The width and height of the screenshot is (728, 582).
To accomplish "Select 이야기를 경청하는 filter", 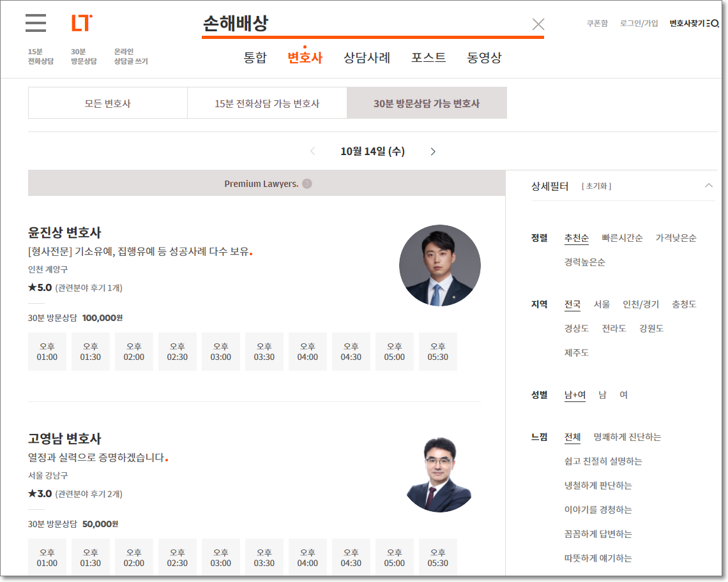I will [598, 510].
